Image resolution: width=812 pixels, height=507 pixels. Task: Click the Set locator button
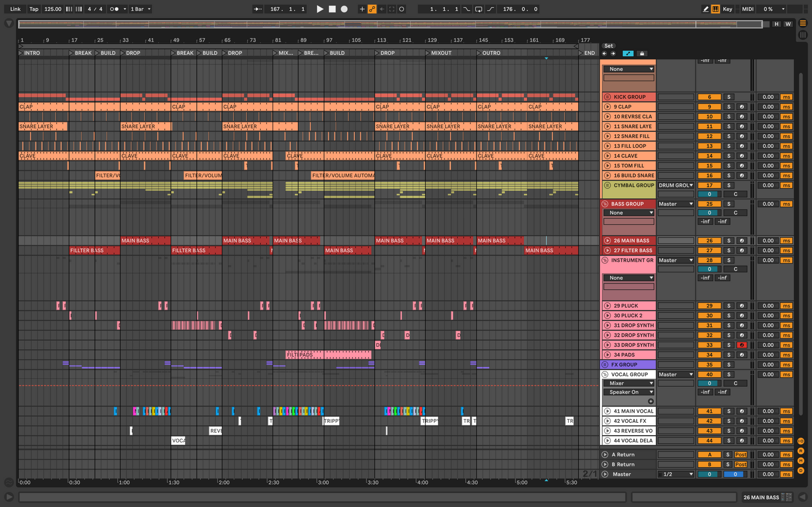point(609,46)
